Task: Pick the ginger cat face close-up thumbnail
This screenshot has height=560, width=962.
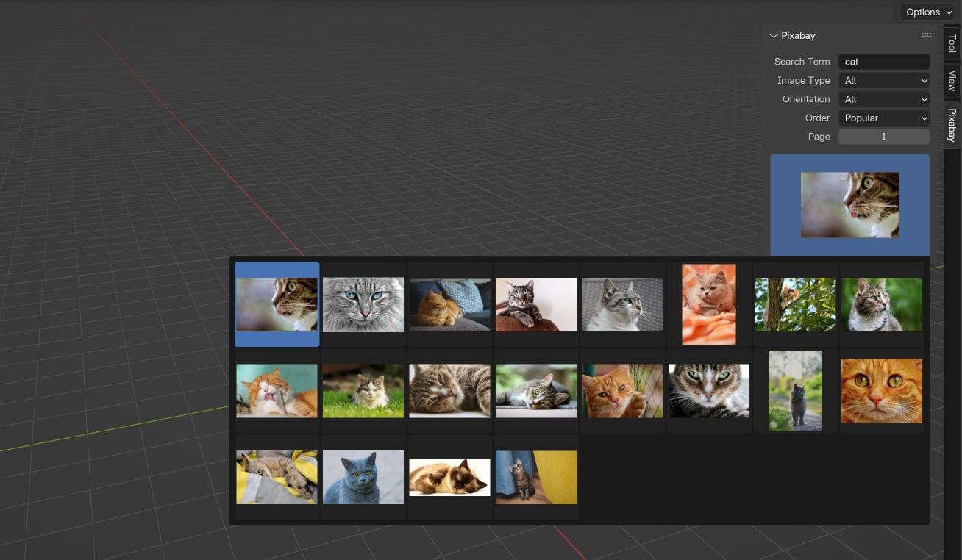Action: tap(882, 391)
